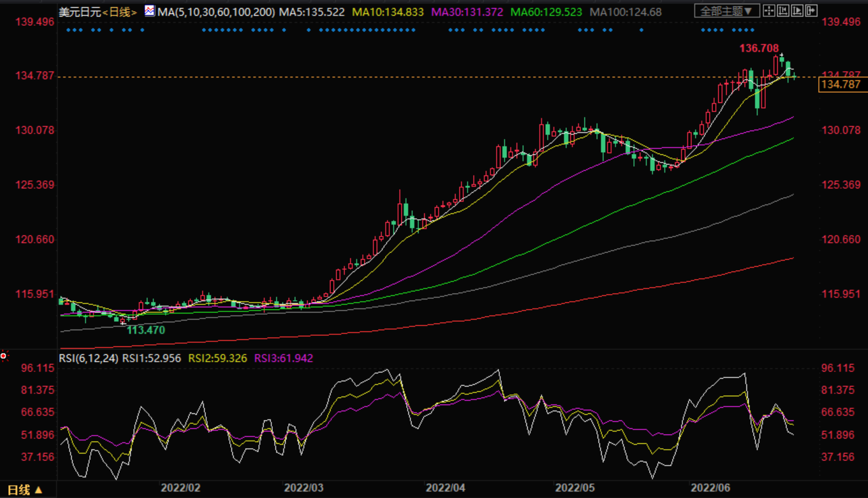Click the 2022/06 date on the time axis
868x498 pixels.
710,487
